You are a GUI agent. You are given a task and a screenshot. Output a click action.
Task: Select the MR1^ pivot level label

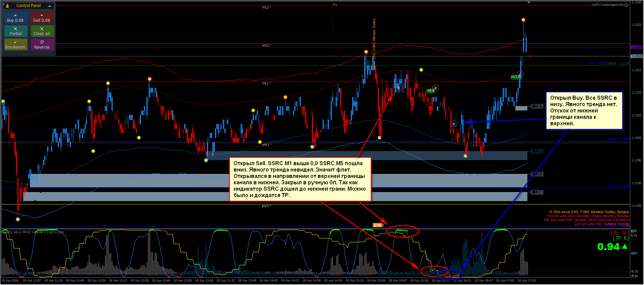pos(267,145)
